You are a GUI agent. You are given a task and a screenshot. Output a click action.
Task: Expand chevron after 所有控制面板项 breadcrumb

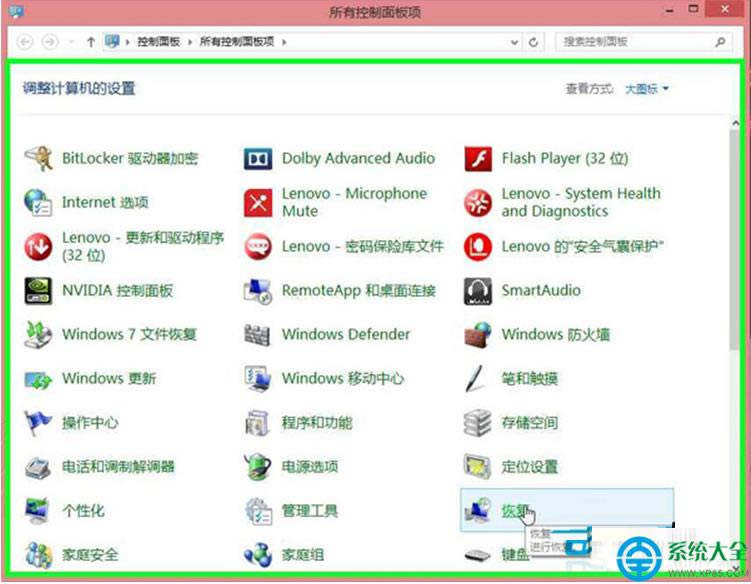tap(284, 42)
